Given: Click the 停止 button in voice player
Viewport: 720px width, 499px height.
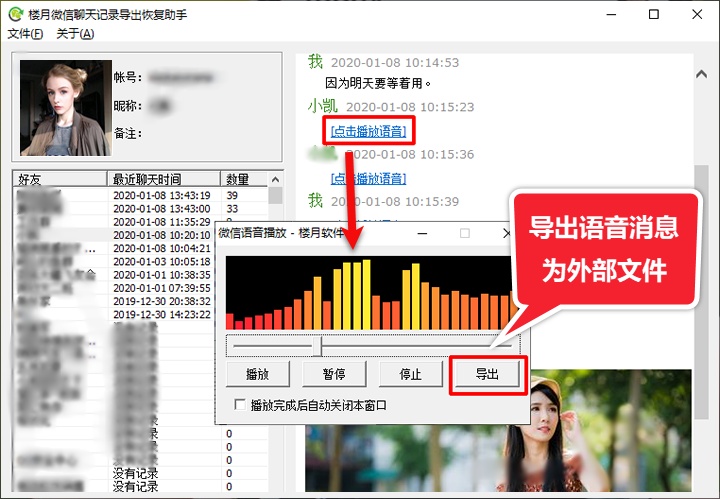Looking at the screenshot, I should tap(410, 374).
